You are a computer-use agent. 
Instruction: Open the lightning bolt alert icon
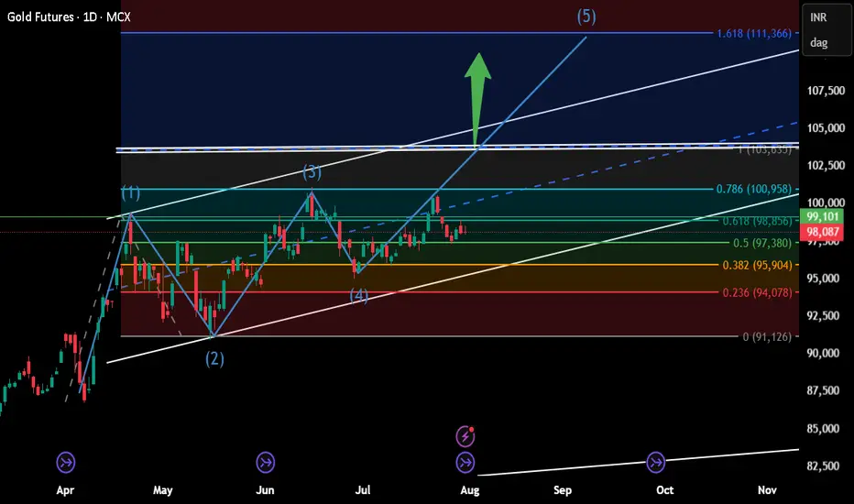pyautogui.click(x=465, y=436)
